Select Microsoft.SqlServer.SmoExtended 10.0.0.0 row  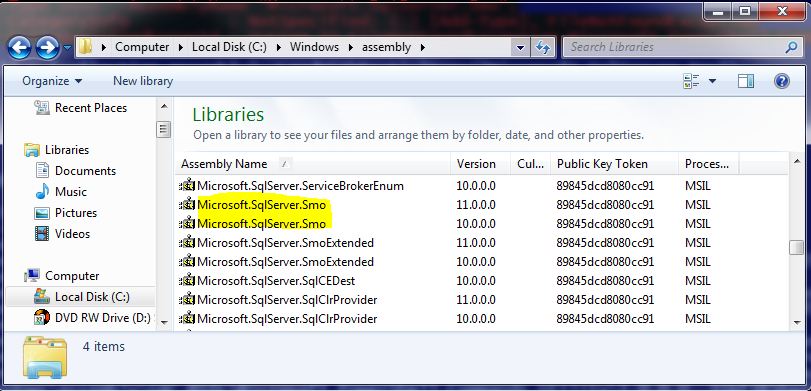(x=457, y=262)
